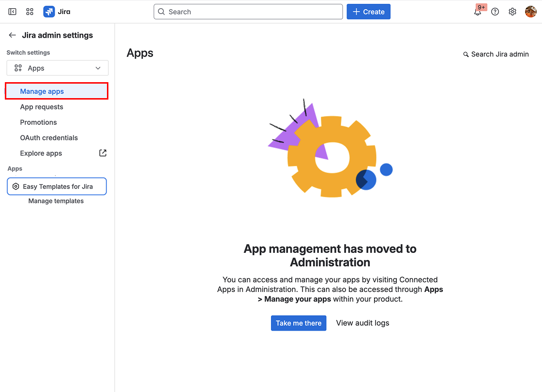Collapse the left sidebar using the panel icon
This screenshot has width=542, height=392.
[x=12, y=11]
